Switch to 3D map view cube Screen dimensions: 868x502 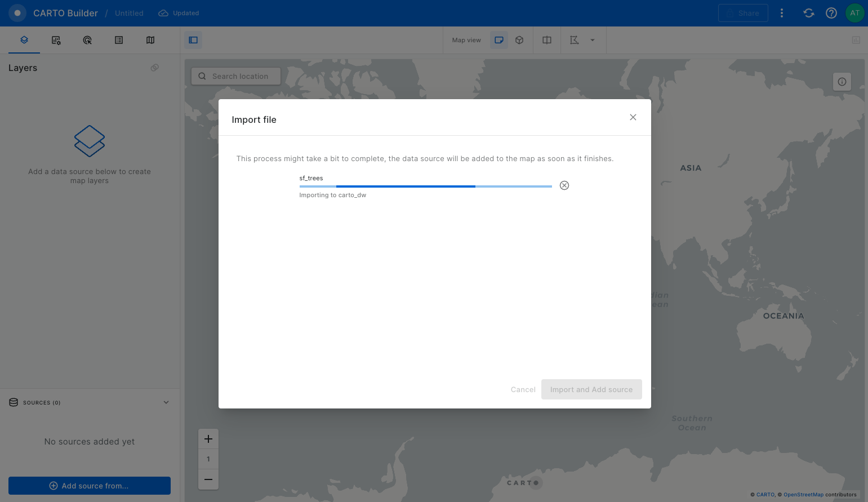click(x=519, y=40)
